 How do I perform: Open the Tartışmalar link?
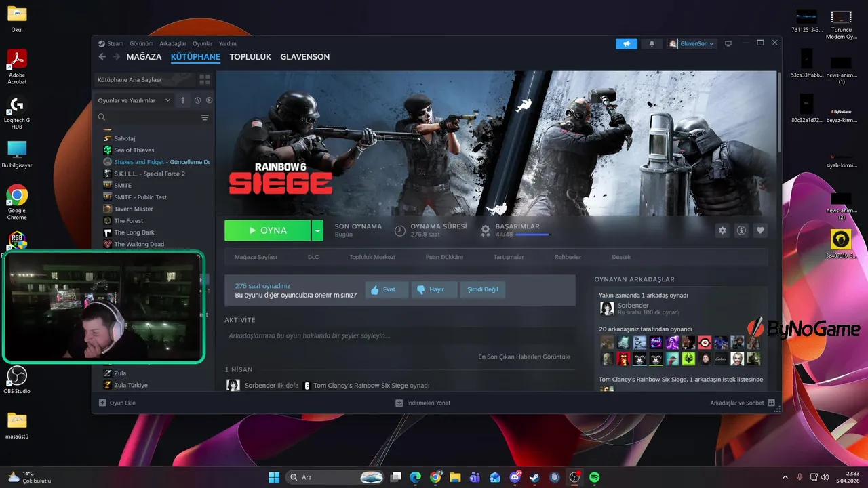coord(509,257)
